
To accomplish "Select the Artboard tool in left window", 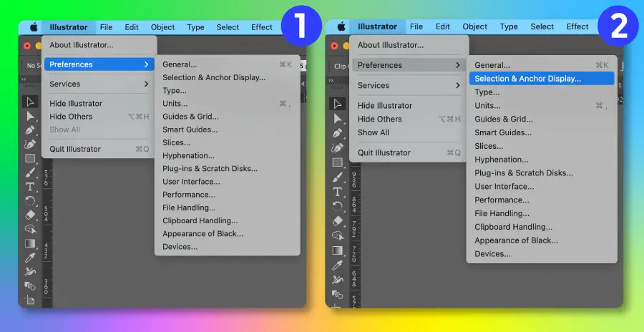I will 30,300.
